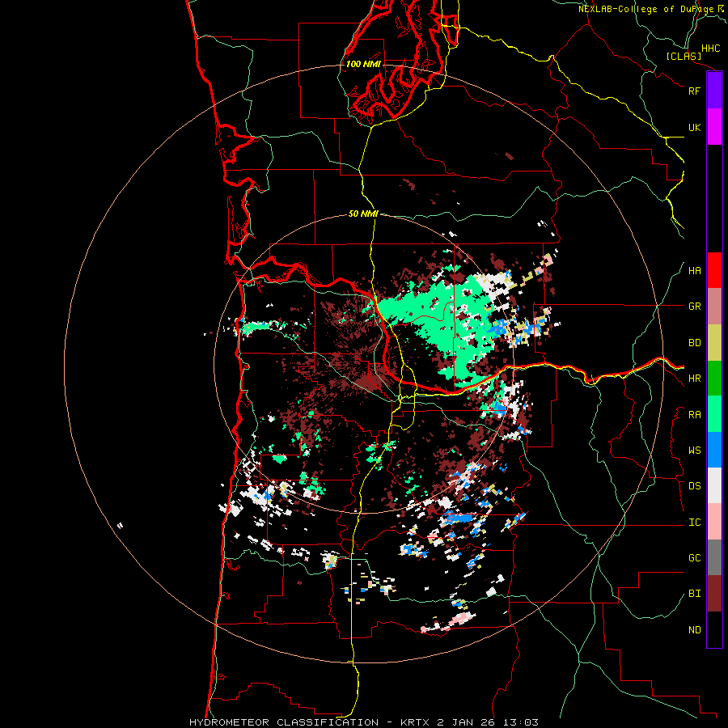728x728 pixels.
Task: Click the 'NEXLAB-College of DuPage' credit text
Action: click(x=645, y=9)
